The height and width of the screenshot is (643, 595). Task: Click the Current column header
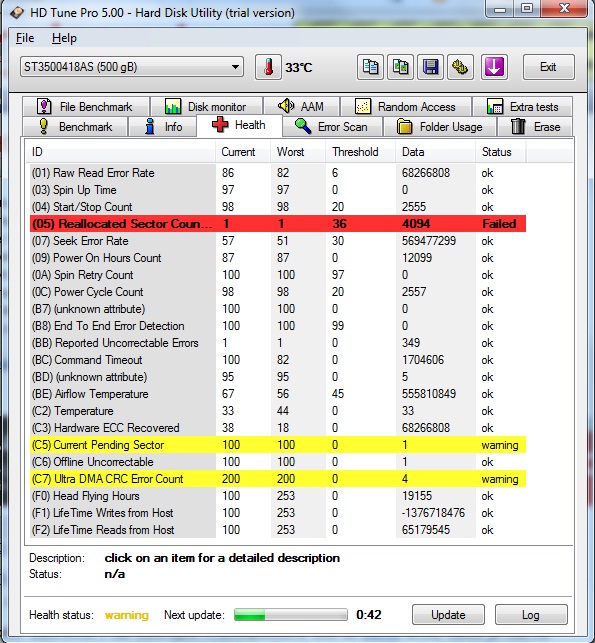[x=243, y=152]
